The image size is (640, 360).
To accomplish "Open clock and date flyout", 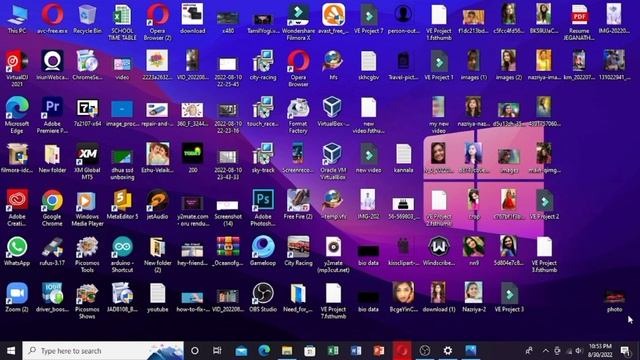I will (600, 351).
